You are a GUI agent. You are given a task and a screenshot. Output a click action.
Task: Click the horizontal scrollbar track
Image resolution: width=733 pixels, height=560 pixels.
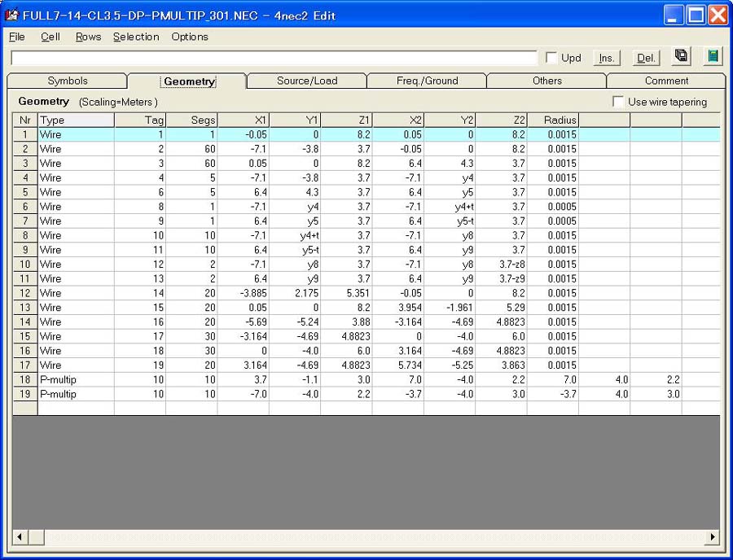point(366,537)
